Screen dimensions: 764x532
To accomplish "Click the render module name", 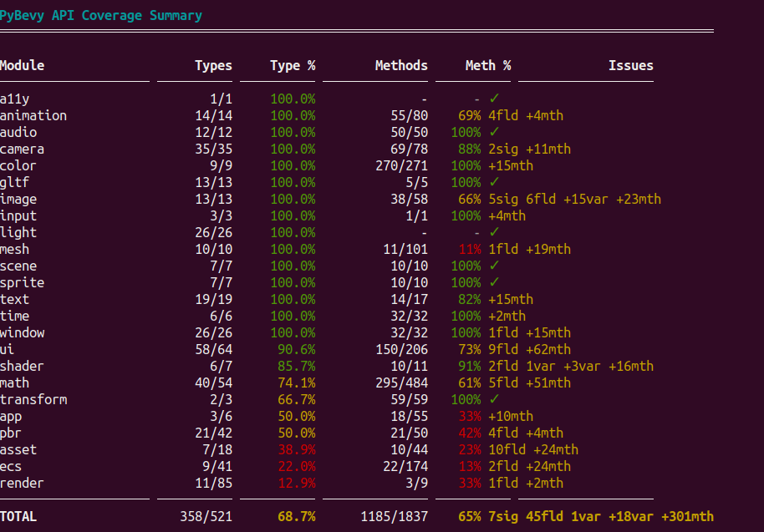I will pyautogui.click(x=22, y=484).
